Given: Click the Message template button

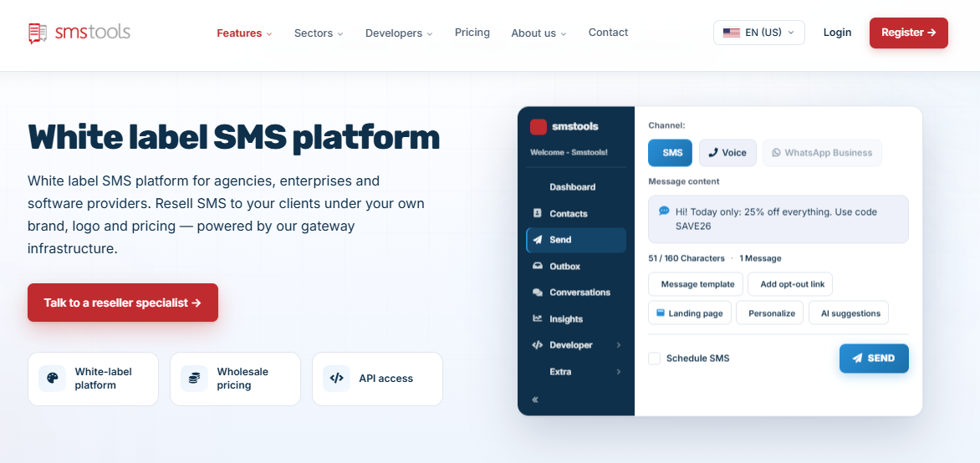Looking at the screenshot, I should pyautogui.click(x=696, y=283).
